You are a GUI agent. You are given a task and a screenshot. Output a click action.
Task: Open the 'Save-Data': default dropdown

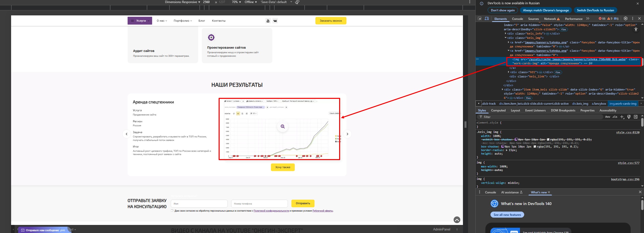point(276,2)
